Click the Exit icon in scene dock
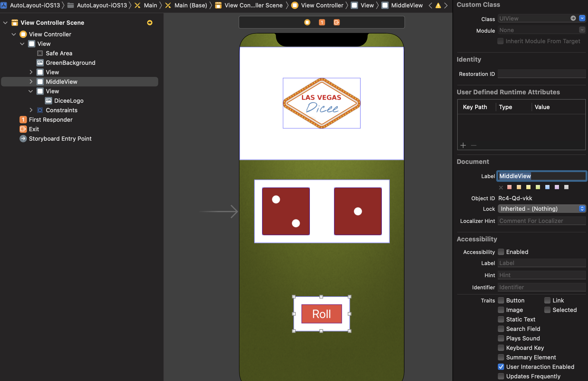Screen dimensions: 588x381 (x=336, y=22)
